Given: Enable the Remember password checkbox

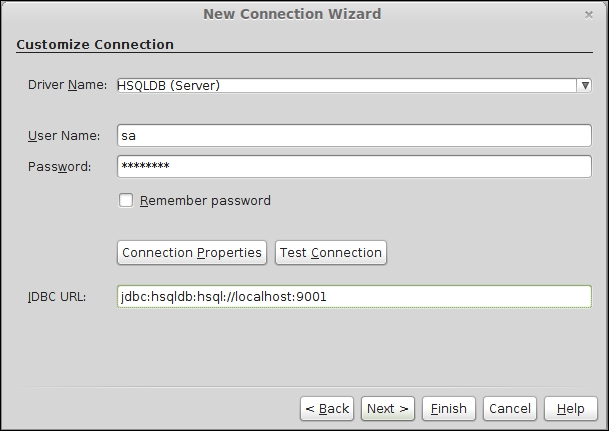Looking at the screenshot, I should coord(126,201).
